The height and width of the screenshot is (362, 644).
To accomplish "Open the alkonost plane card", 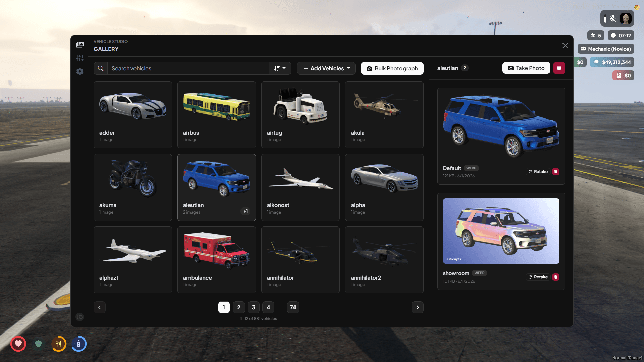I will click(301, 187).
